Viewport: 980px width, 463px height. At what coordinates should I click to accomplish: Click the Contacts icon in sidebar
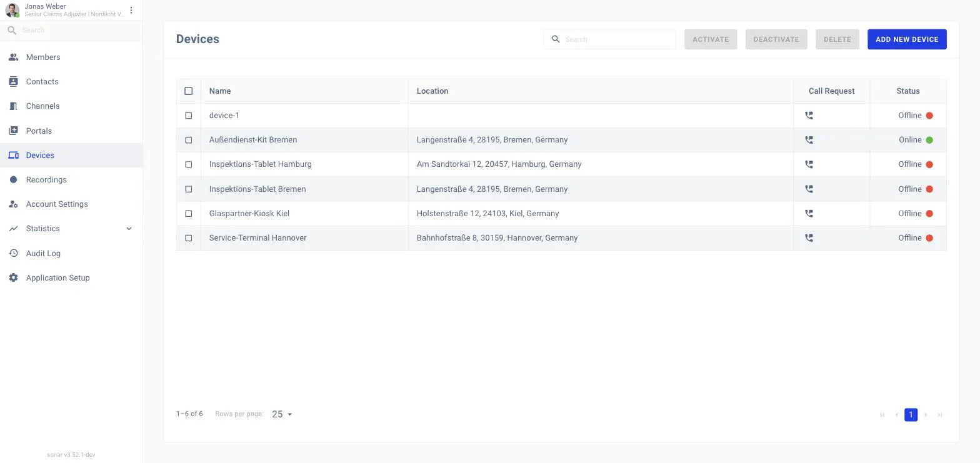click(13, 81)
